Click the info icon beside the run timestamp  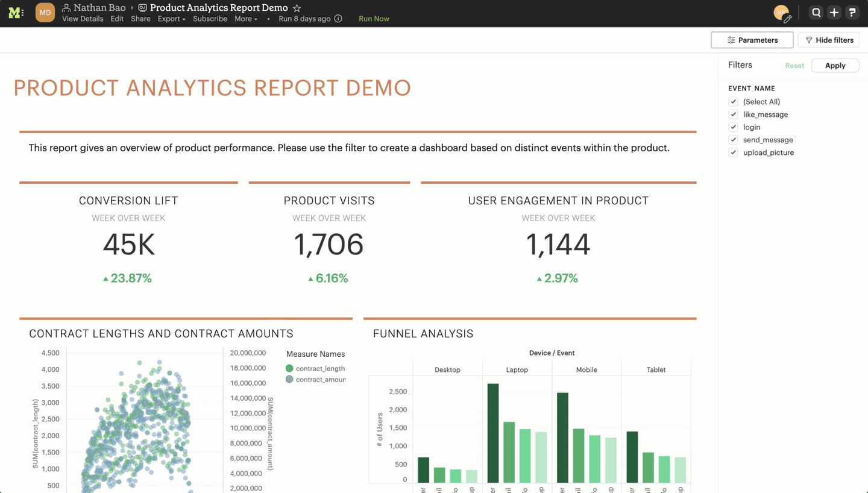[338, 19]
